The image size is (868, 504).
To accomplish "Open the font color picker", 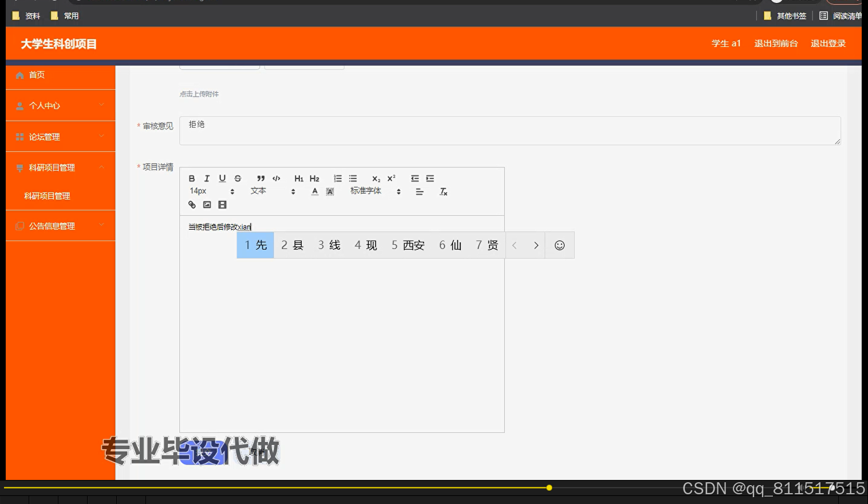I will (315, 192).
